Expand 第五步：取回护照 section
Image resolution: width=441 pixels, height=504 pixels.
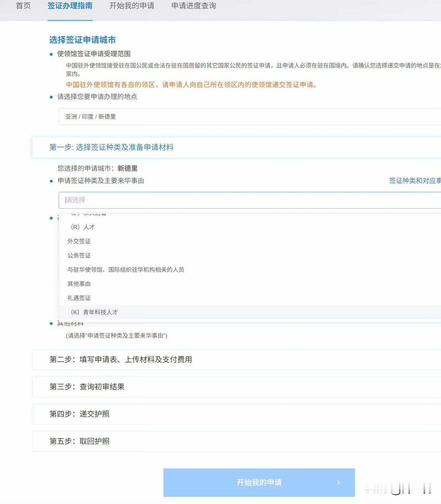237,441
